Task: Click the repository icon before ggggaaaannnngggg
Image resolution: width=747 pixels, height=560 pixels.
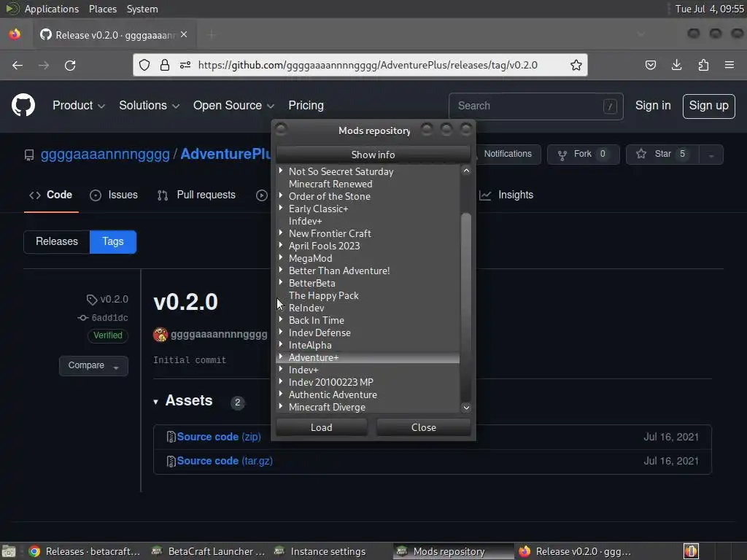Action: 29,155
